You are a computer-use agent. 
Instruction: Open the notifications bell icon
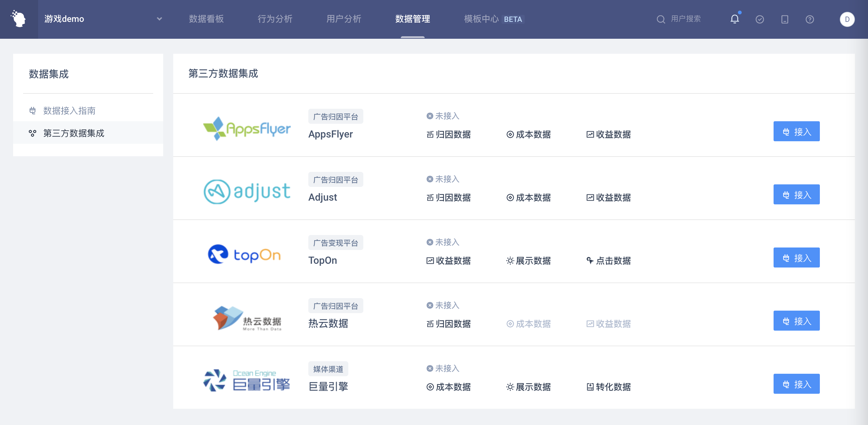734,19
